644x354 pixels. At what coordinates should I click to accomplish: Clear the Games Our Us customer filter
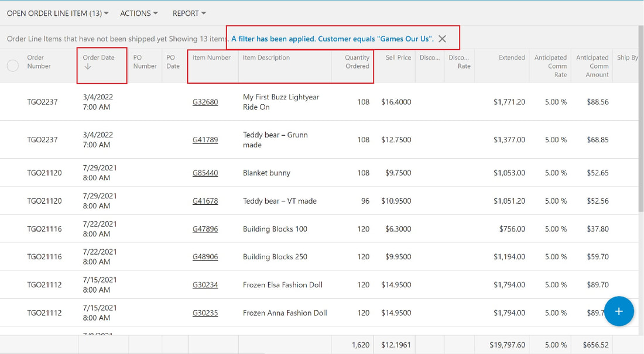coord(443,39)
